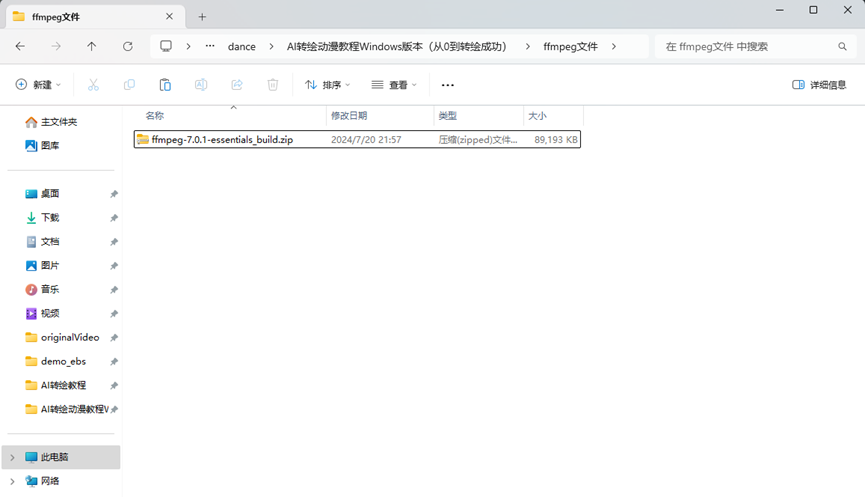865x497 pixels.
Task: Expand chevron after dance breadcrumb
Action: click(271, 47)
